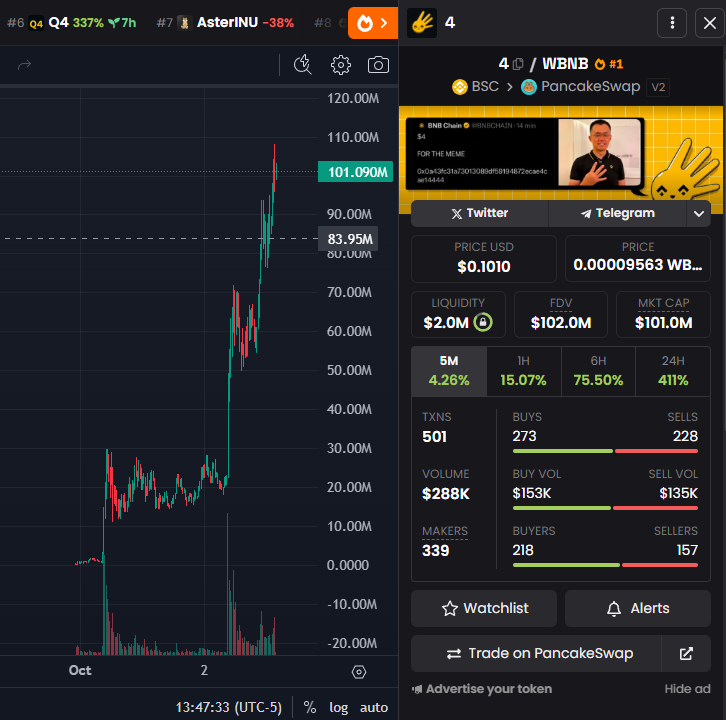Click the VOLUME $288K value

point(445,494)
